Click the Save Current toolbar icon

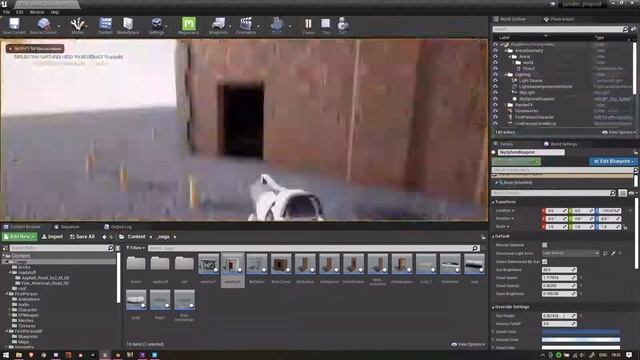[x=14, y=24]
